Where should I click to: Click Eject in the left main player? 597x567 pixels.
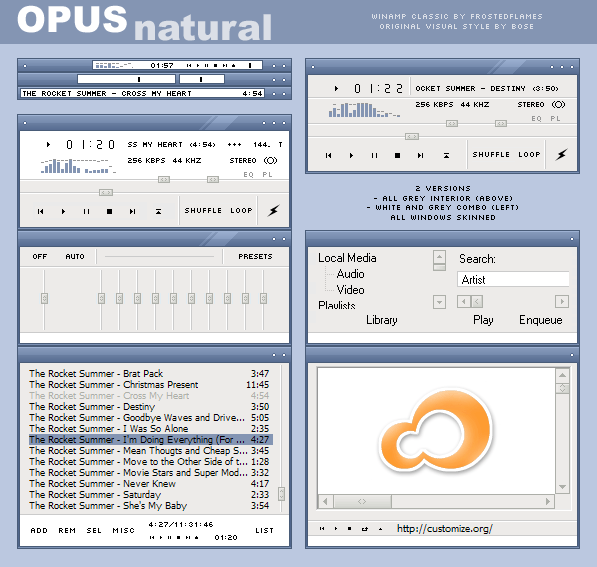tap(158, 211)
